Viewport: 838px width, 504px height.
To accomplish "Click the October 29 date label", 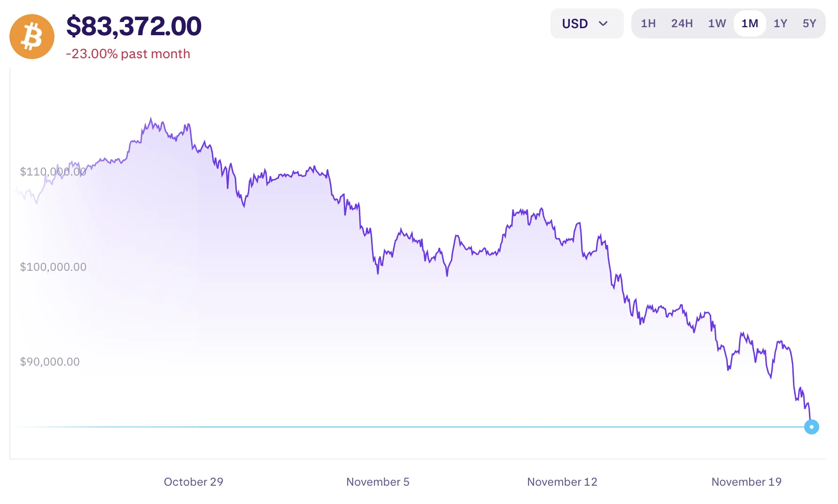I will [x=194, y=482].
